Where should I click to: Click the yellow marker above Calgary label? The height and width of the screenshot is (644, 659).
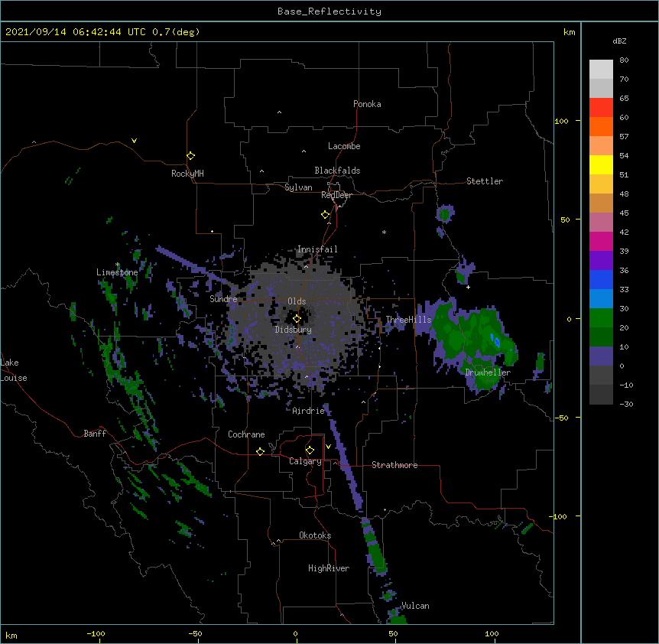coord(310,450)
